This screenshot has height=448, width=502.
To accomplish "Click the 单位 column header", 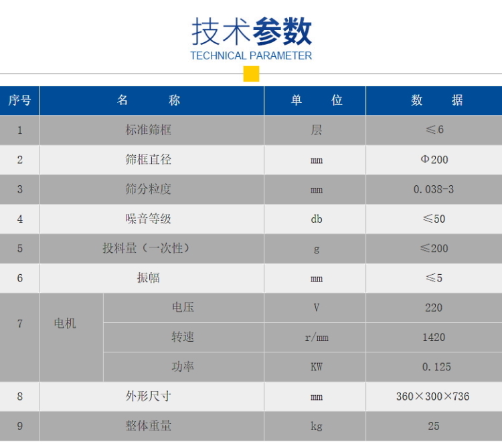I will (316, 100).
